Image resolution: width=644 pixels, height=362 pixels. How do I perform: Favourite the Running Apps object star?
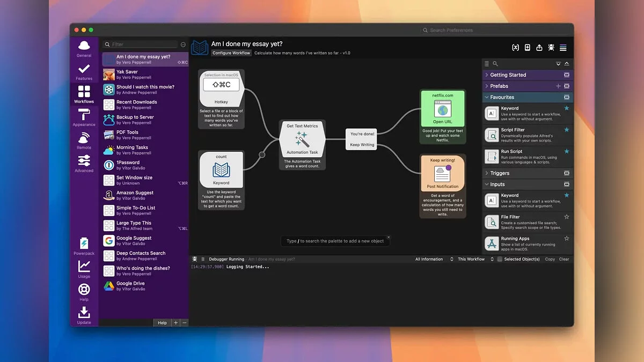(x=567, y=238)
